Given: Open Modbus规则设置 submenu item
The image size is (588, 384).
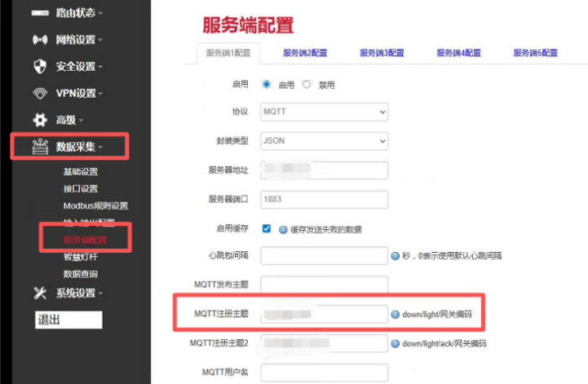Looking at the screenshot, I should pyautogui.click(x=95, y=206).
